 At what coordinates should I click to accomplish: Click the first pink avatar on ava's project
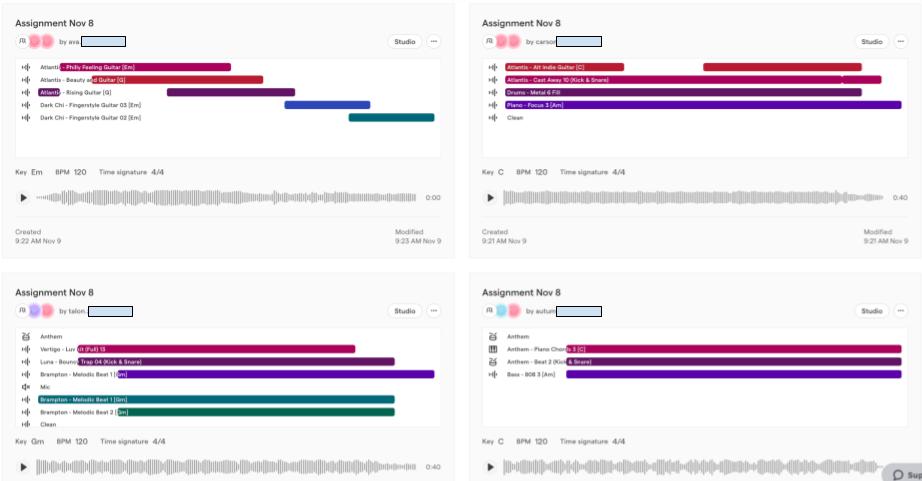click(x=35, y=41)
